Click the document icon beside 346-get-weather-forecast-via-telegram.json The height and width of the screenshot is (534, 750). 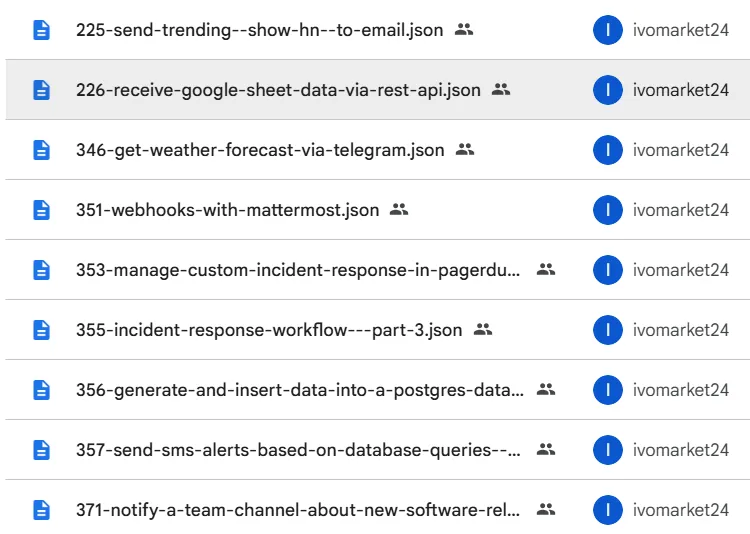(41, 150)
